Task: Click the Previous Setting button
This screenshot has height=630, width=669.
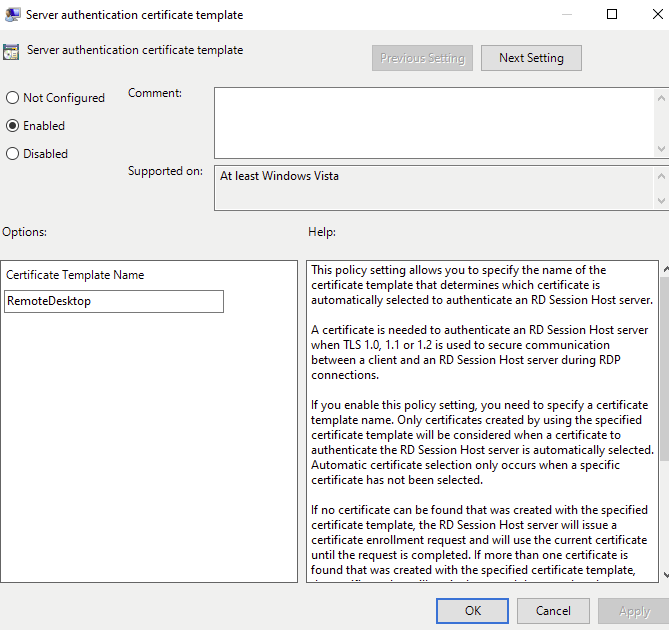Action: [x=422, y=58]
